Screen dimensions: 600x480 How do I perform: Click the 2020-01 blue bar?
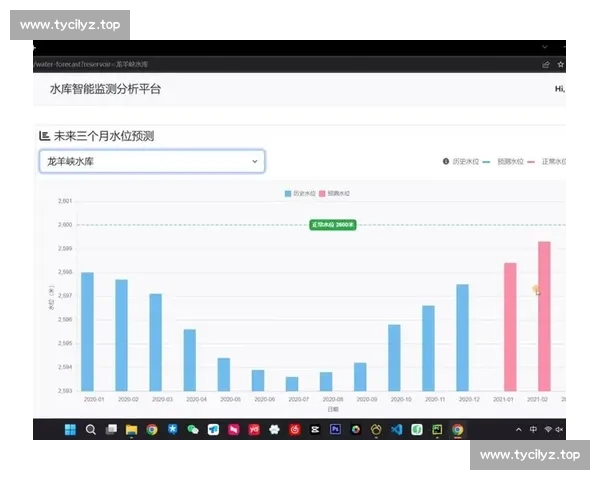click(x=88, y=331)
